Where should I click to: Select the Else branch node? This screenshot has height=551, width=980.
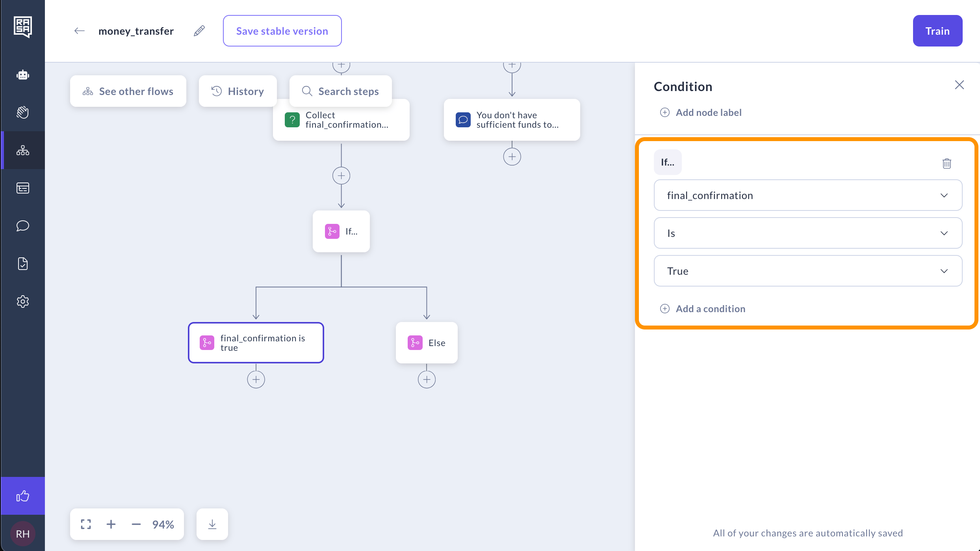[427, 343]
